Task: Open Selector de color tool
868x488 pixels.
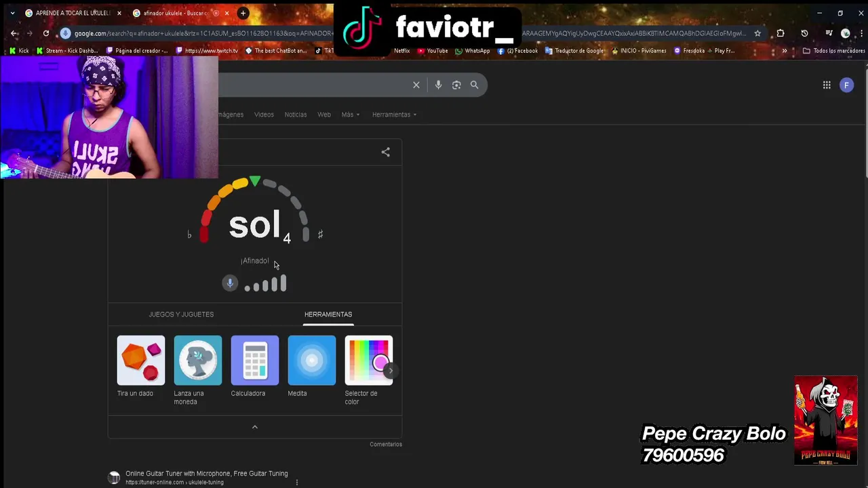Action: [368, 371]
